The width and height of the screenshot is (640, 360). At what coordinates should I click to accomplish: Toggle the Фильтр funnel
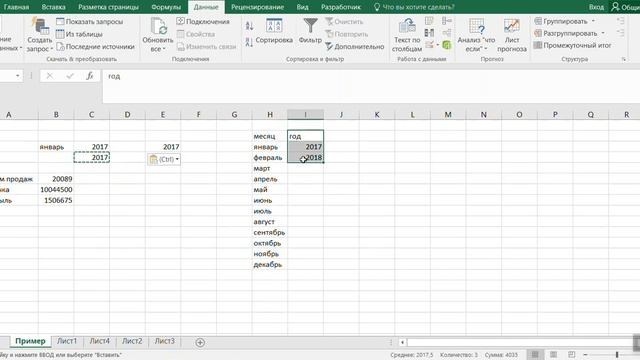[310, 31]
